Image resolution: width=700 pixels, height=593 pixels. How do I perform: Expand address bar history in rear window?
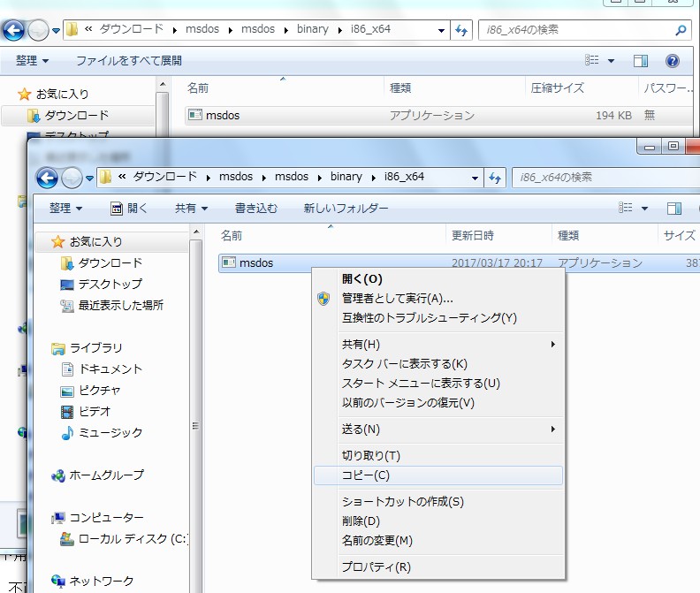pos(441,30)
